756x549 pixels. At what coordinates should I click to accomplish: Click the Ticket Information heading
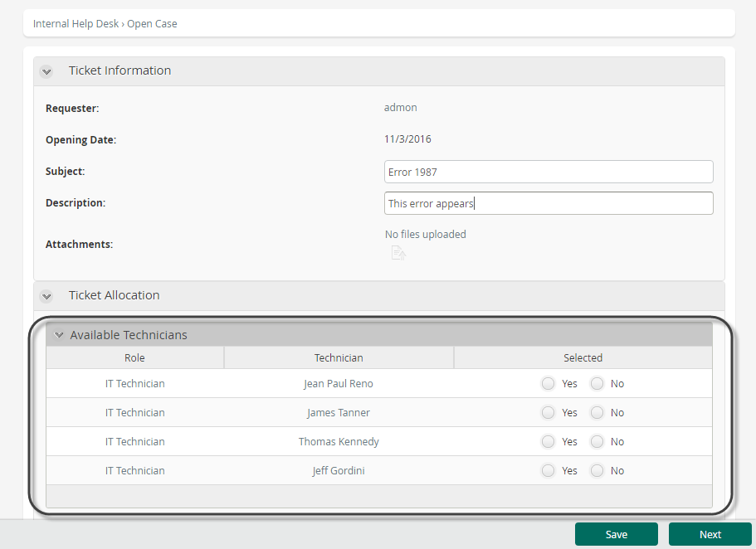coord(119,70)
